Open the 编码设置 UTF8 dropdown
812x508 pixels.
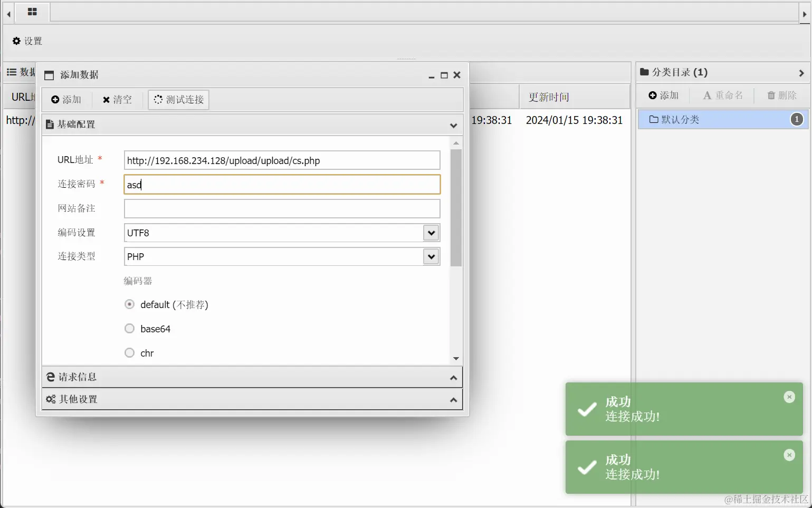coord(431,233)
